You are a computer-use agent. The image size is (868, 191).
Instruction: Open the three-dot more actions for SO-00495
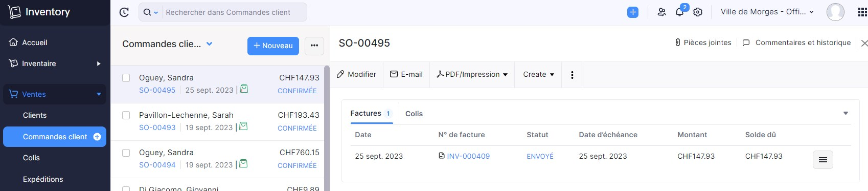point(572,75)
